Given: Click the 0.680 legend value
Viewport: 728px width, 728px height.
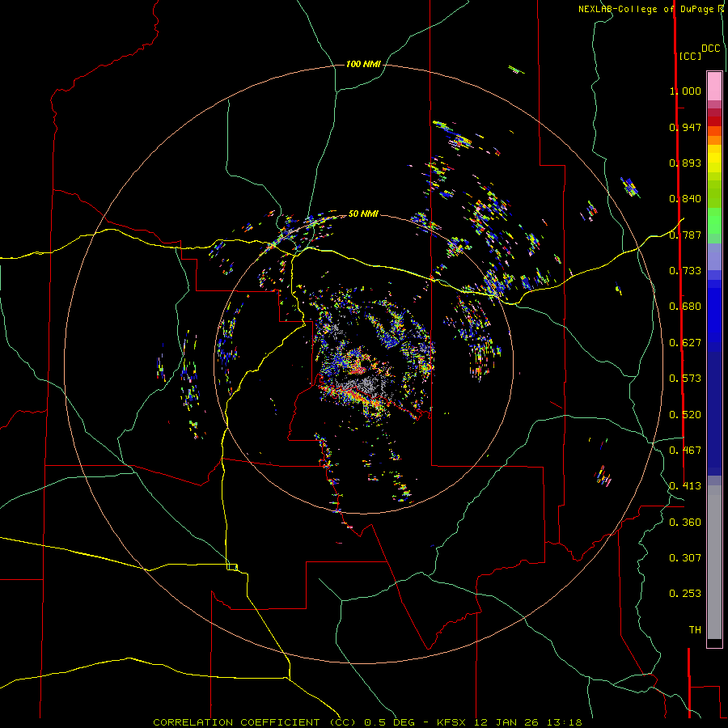Looking at the screenshot, I should click(x=685, y=307).
